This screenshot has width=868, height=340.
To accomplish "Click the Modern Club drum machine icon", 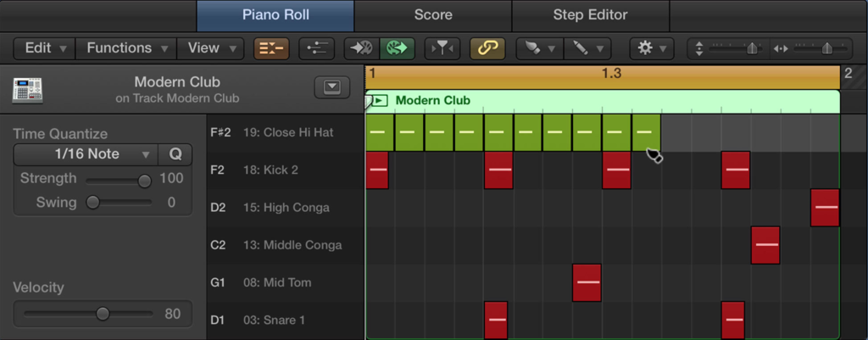I will [x=28, y=90].
